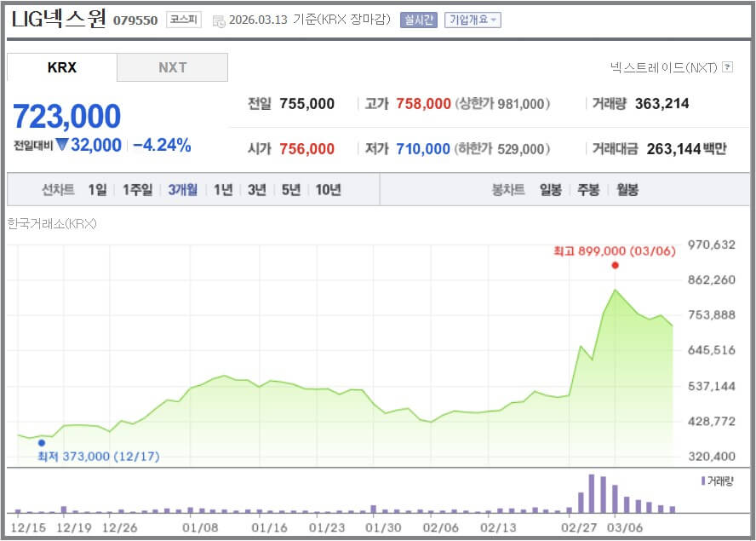
Task: Show the 월봉 monthly candle chart
Action: pyautogui.click(x=627, y=190)
